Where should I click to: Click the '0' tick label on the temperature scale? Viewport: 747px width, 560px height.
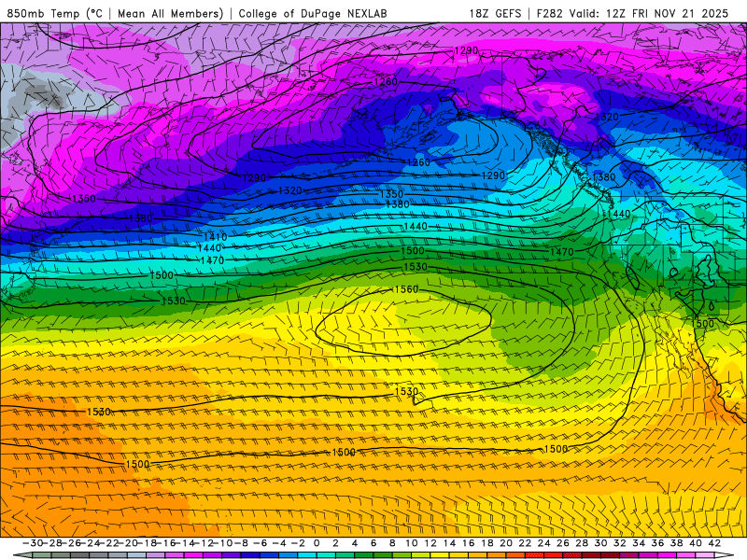pos(317,543)
